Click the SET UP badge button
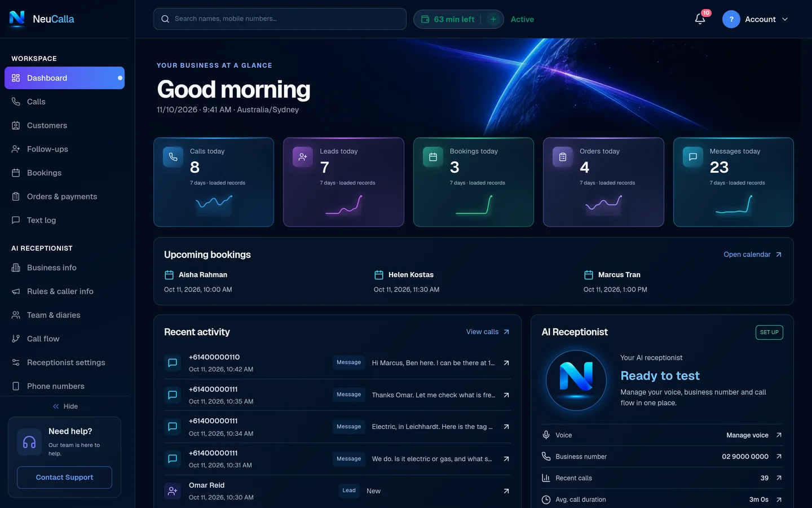The image size is (812, 508). click(x=769, y=332)
